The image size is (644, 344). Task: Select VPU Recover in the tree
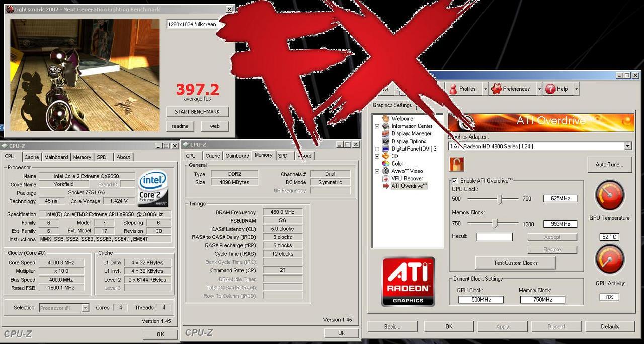point(407,178)
